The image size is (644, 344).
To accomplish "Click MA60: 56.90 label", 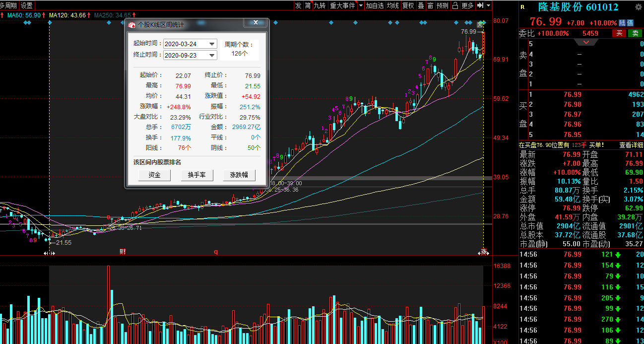I will pyautogui.click(x=24, y=16).
